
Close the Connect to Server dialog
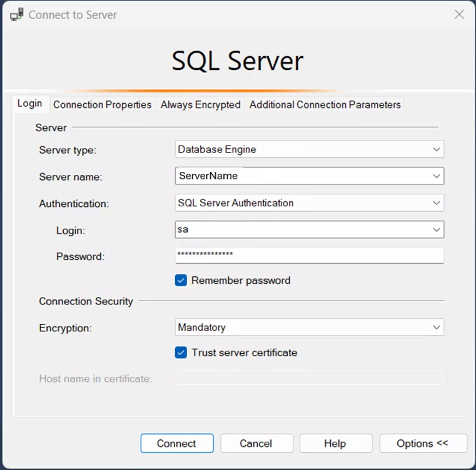[x=459, y=14]
